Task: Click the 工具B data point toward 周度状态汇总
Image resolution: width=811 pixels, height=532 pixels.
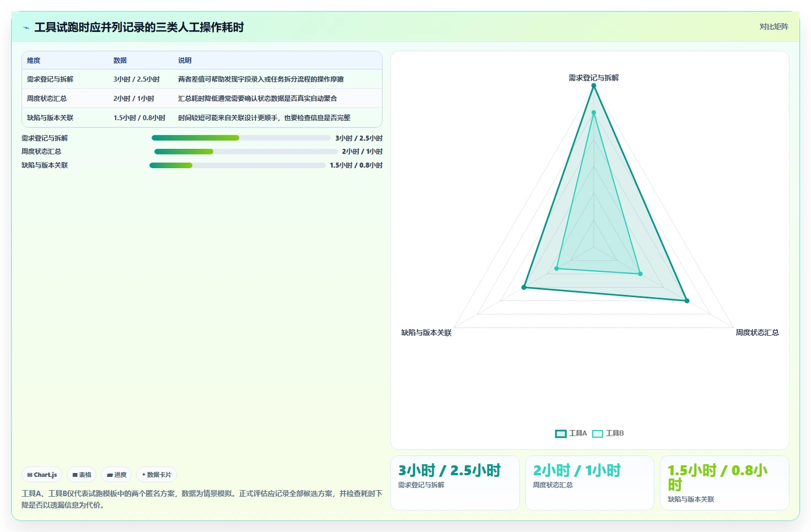Action: (640, 274)
